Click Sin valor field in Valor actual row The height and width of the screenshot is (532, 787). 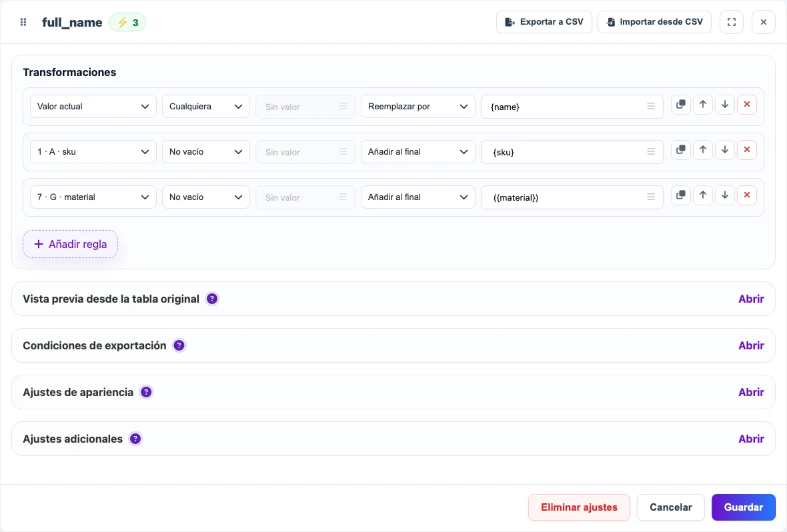coord(305,107)
